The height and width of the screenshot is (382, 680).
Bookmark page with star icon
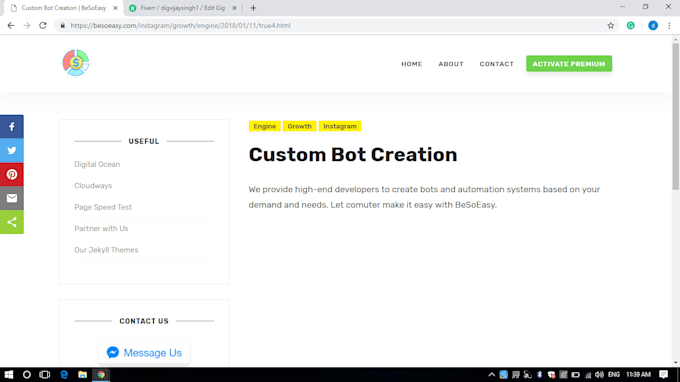coord(611,26)
